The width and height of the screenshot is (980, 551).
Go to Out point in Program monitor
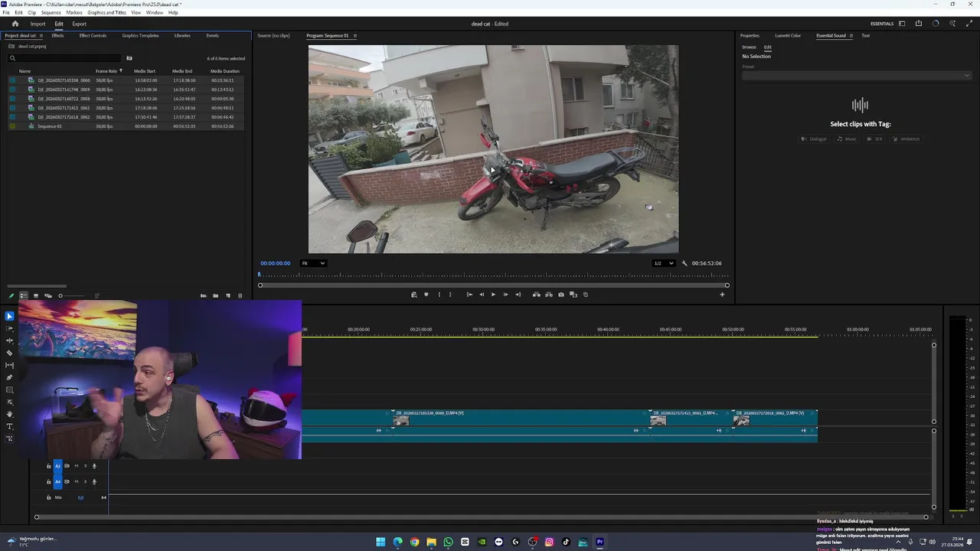click(518, 295)
